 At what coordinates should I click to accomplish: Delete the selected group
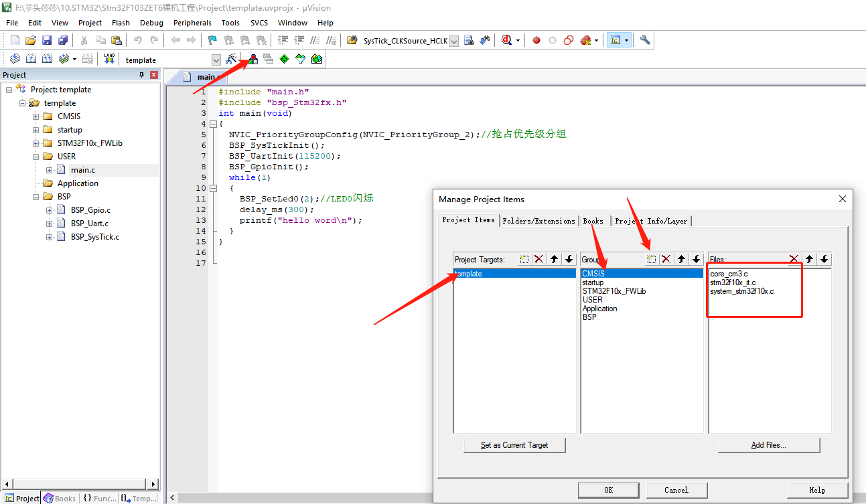pos(666,259)
